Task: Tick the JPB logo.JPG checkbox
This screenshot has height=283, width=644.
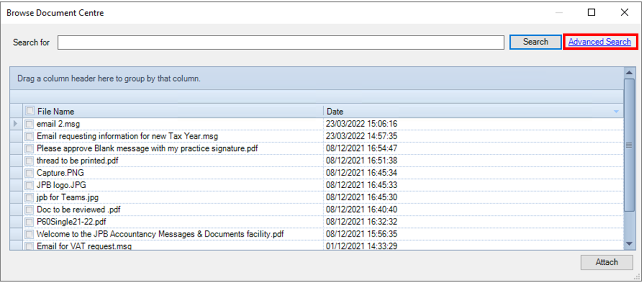Action: (29, 185)
